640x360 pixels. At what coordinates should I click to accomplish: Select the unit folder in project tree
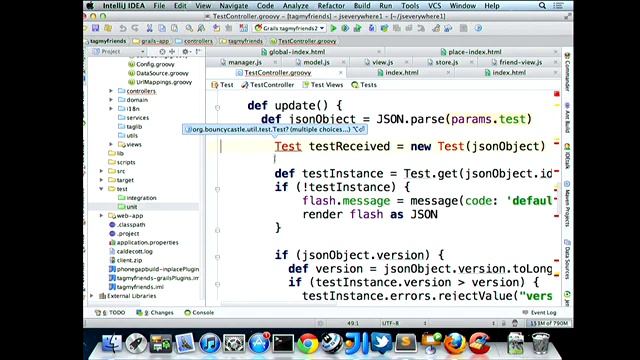[132, 207]
